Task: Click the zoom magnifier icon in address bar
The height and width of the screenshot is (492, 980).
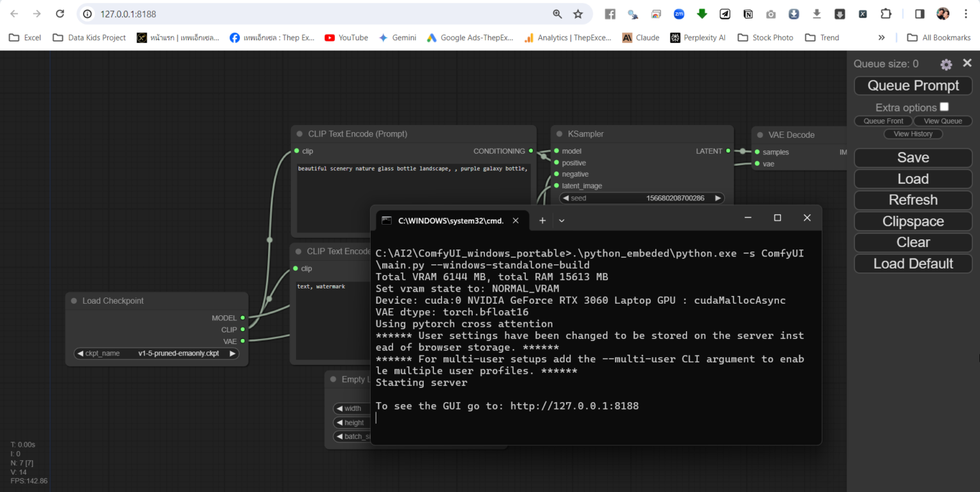Action: [x=558, y=13]
